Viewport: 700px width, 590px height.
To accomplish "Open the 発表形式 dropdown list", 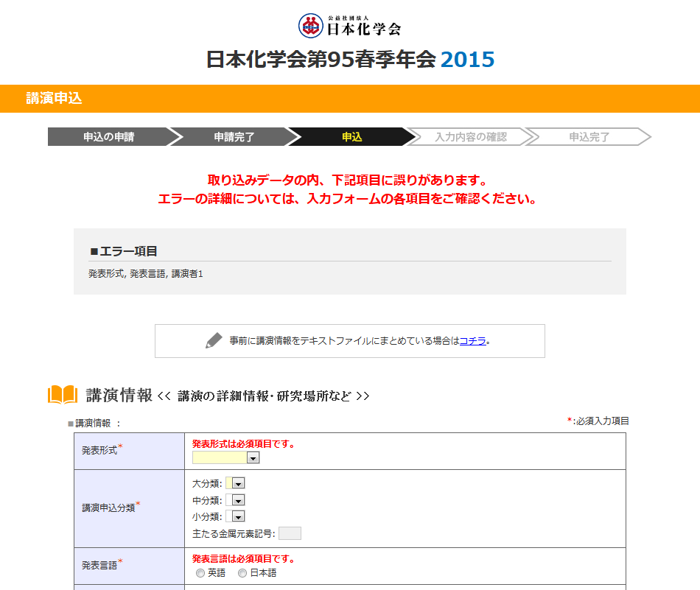I will coord(253,458).
